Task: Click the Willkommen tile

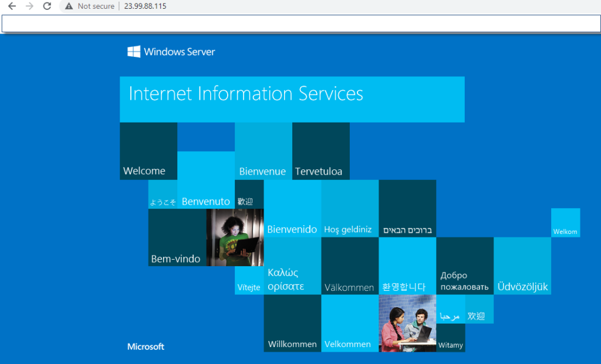Action: (292, 324)
